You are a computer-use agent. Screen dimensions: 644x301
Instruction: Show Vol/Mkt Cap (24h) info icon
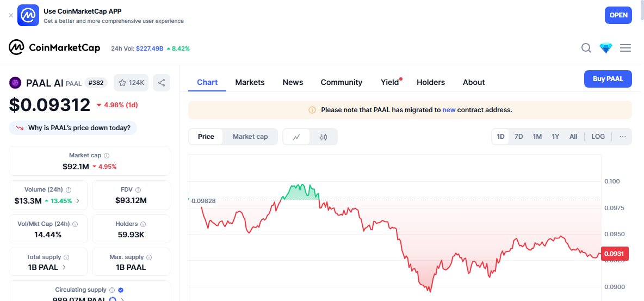tap(75, 224)
